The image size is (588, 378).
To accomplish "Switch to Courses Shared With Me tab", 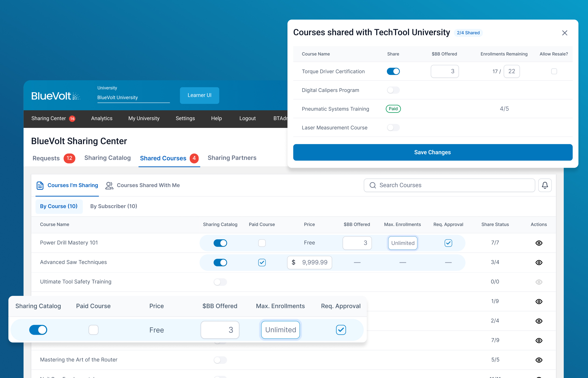I will [143, 185].
